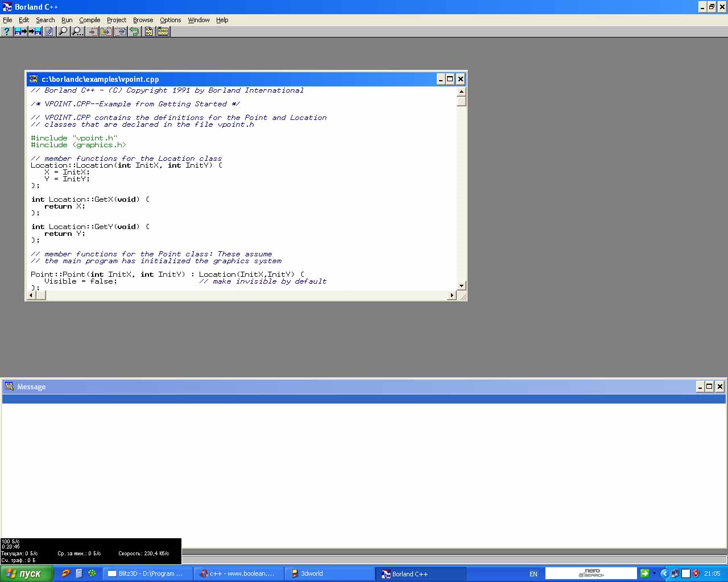The width and height of the screenshot is (728, 582).
Task: Click the Search magnifier toolbar icon
Action: click(63, 32)
